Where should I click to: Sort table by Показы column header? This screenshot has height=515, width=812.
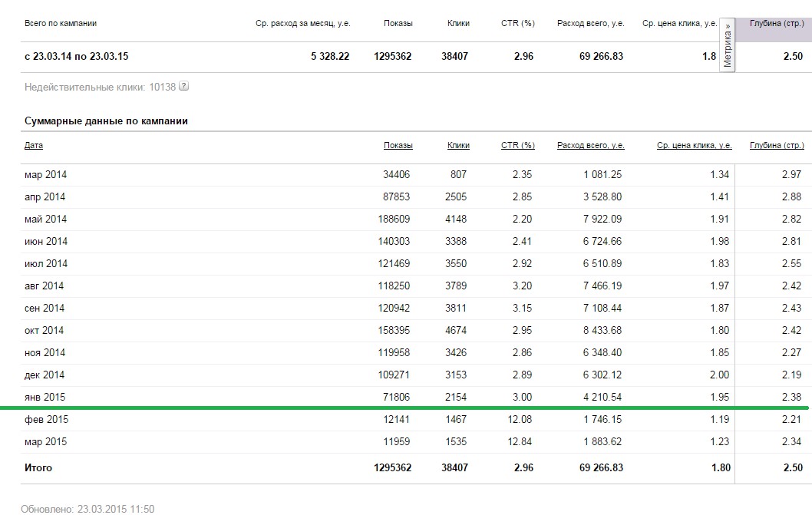pyautogui.click(x=398, y=146)
